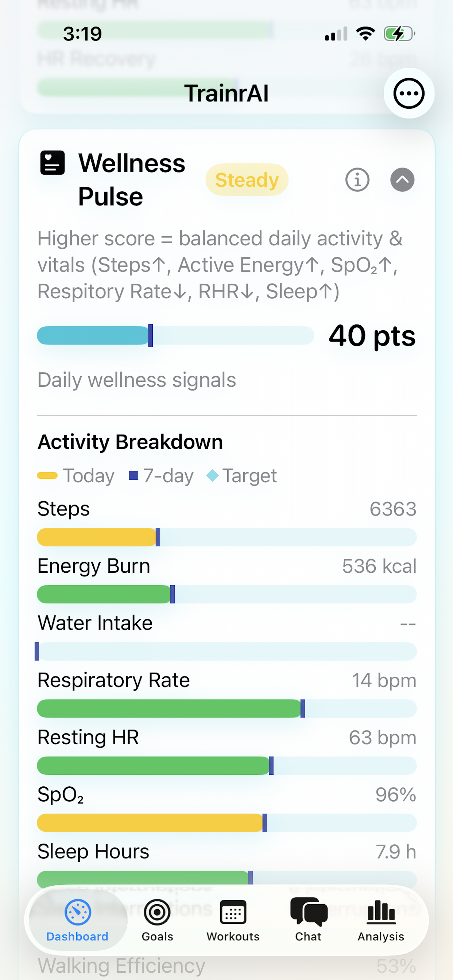453x980 pixels.
Task: Open the more options ellipsis menu
Action: coord(409,93)
